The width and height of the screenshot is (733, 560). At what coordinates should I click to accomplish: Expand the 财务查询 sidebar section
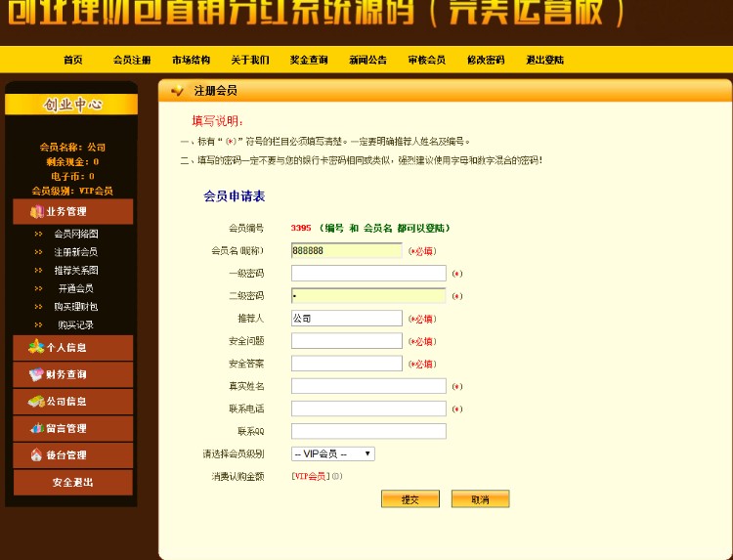pos(73,374)
